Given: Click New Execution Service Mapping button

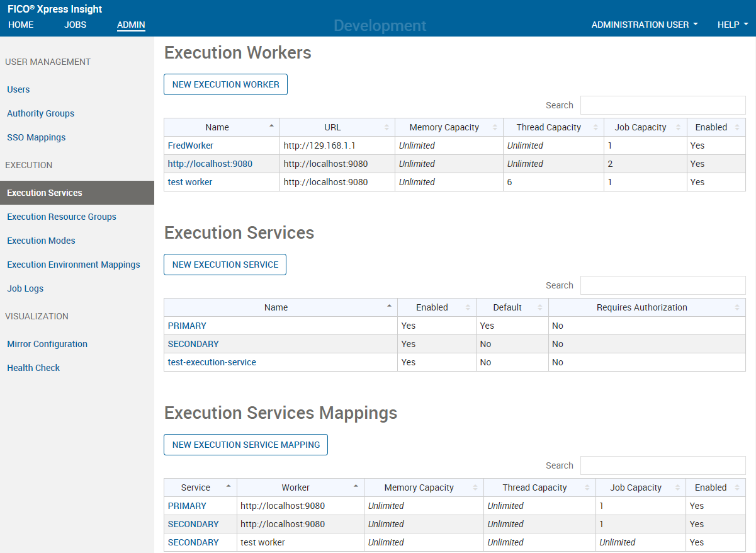Looking at the screenshot, I should click(245, 445).
